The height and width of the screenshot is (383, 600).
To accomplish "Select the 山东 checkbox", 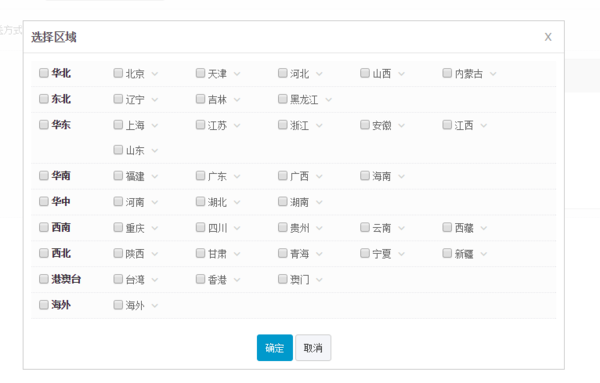I will (x=118, y=150).
